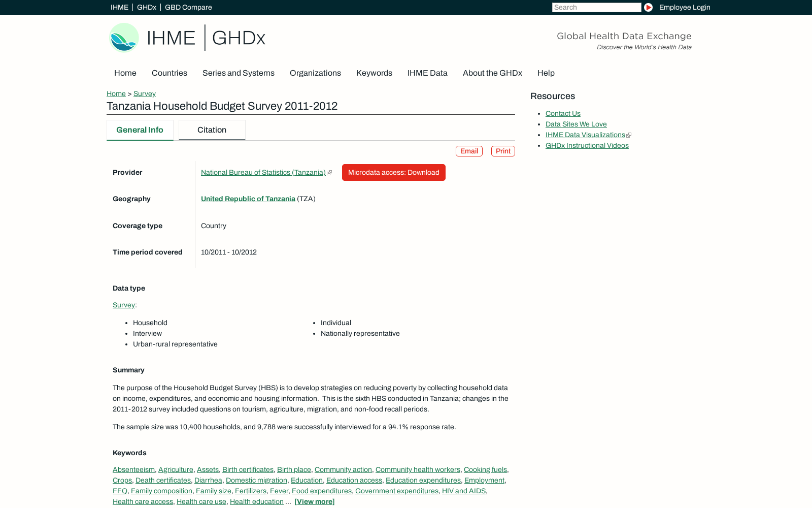The height and width of the screenshot is (508, 812).
Task: Open the Help menu item
Action: (x=546, y=73)
